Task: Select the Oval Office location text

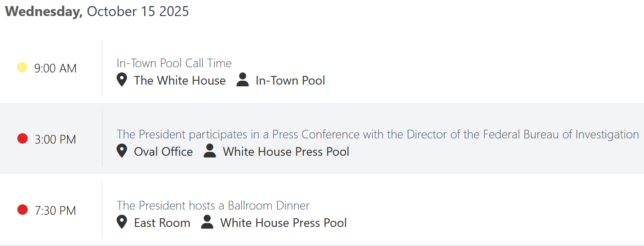Action: point(163,152)
